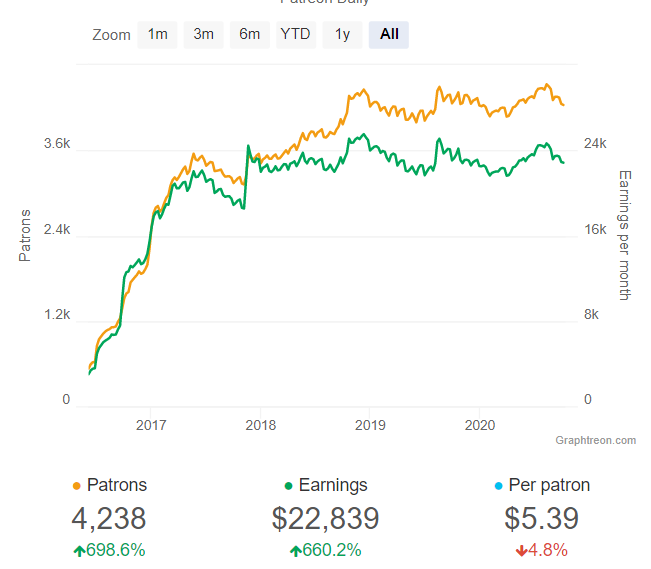Viewport: 651px width, 569px height.
Task: Click the 2.4k patrons axis label
Action: (x=57, y=229)
